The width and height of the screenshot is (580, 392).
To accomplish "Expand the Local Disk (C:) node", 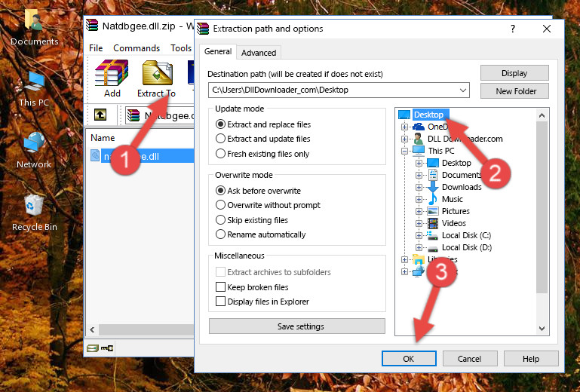I will 419,235.
